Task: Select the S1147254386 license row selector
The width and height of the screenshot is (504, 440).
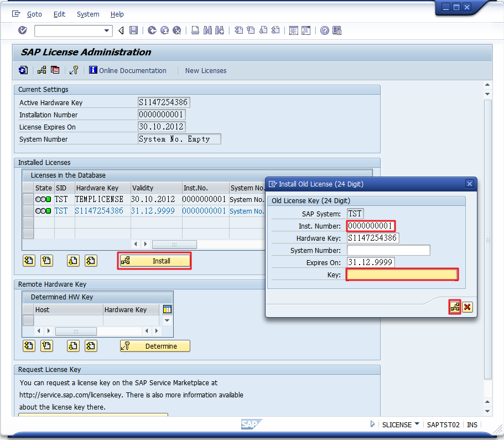Action: pos(28,211)
